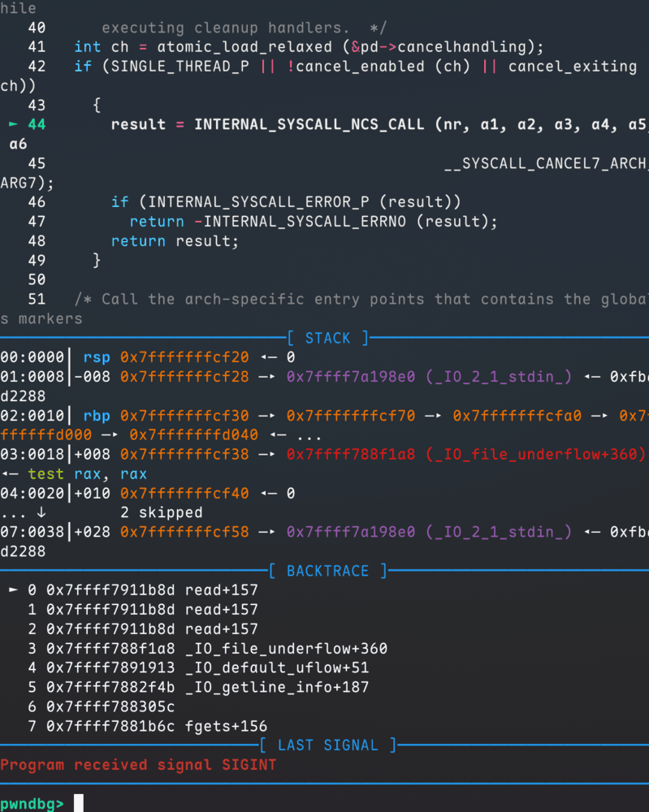Screen dimensions: 649x812
Task: Click the backtrace frame 0 arrow marker
Action: [x=14, y=590]
